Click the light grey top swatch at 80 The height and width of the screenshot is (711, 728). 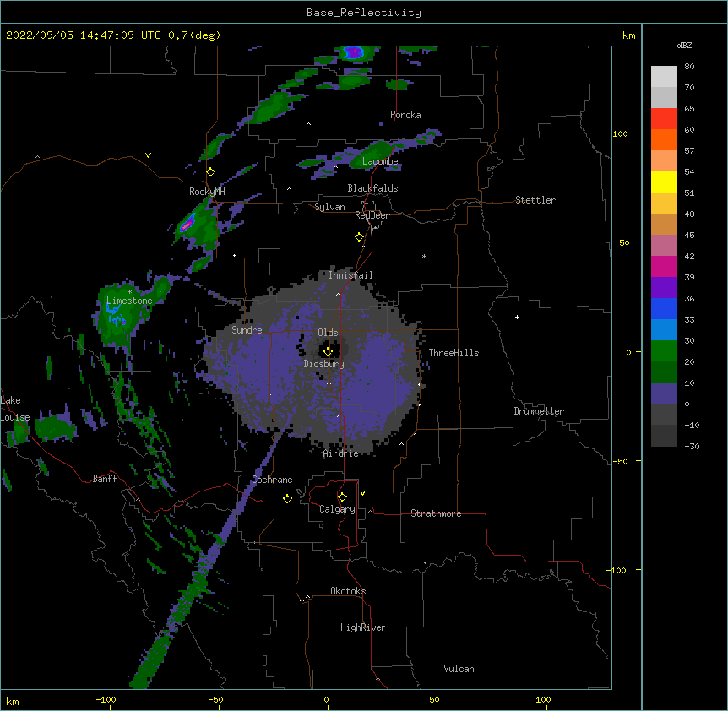[664, 77]
